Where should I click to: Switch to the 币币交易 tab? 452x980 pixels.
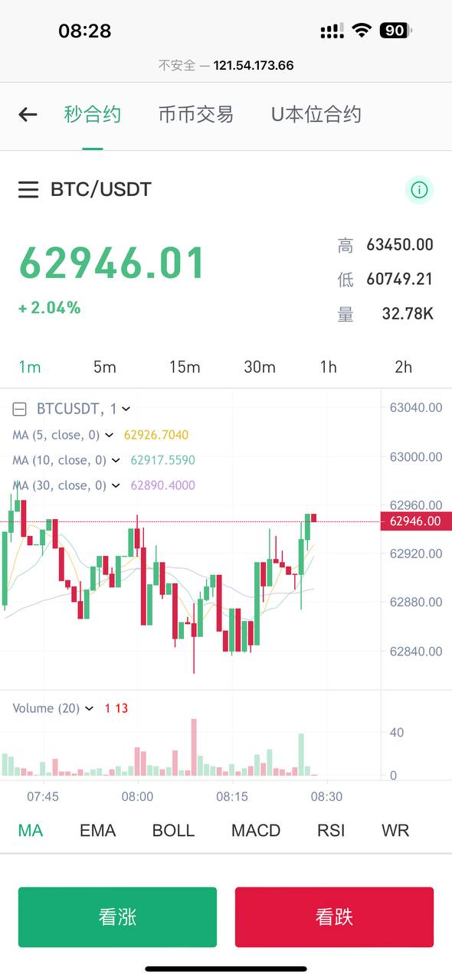(196, 114)
